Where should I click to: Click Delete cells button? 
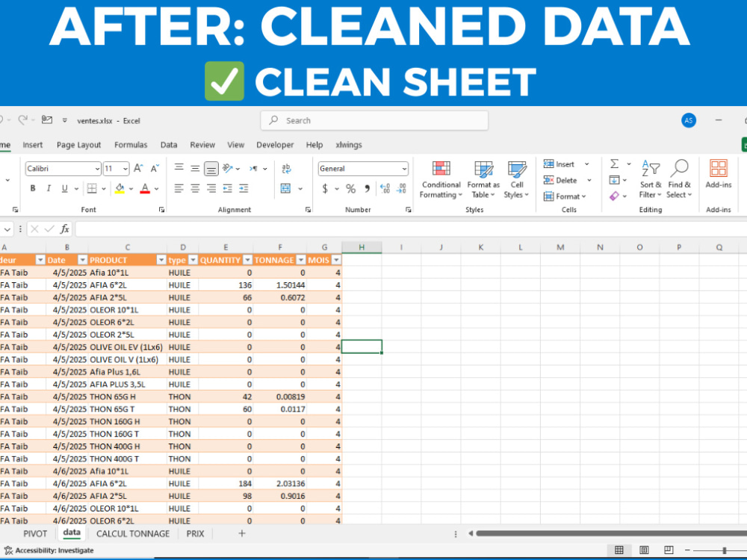[x=561, y=181]
